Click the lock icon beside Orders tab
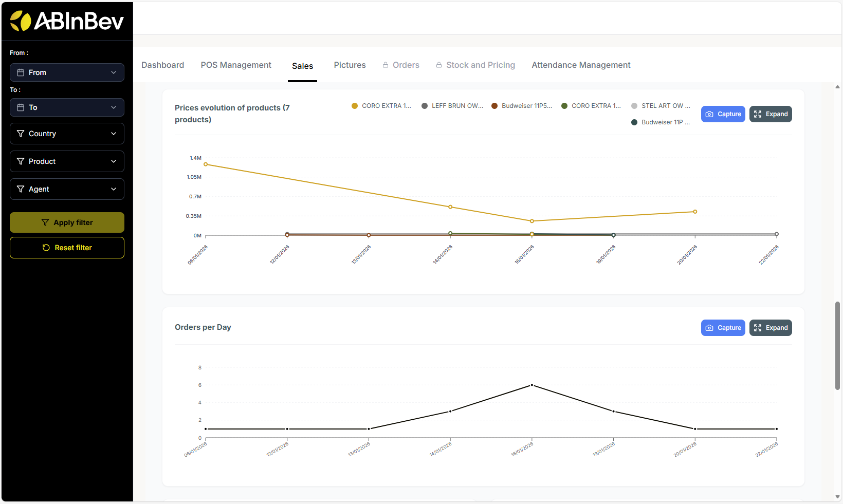 386,65
